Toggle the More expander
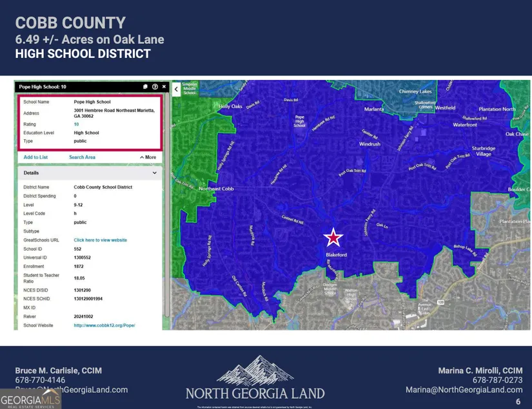The height and width of the screenshot is (409, 532). click(148, 157)
